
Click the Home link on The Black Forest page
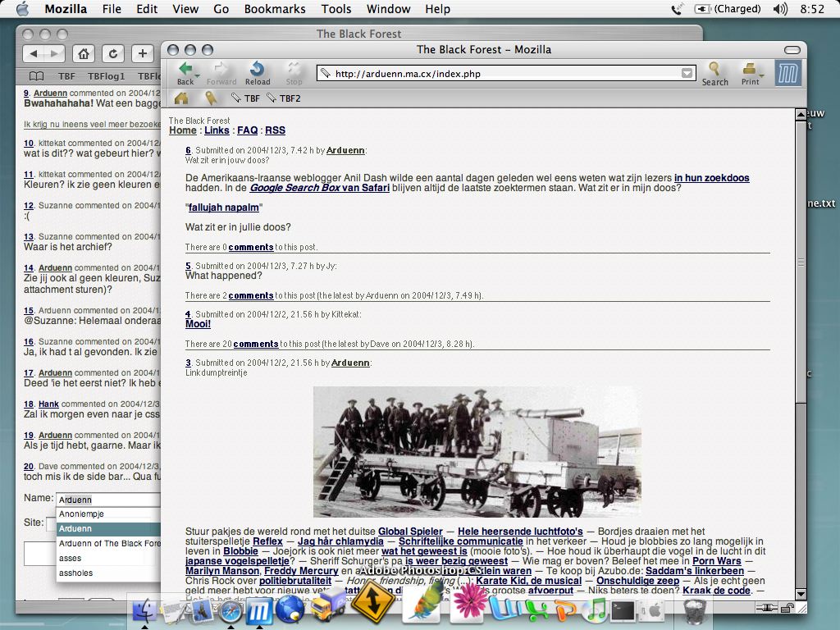[183, 130]
